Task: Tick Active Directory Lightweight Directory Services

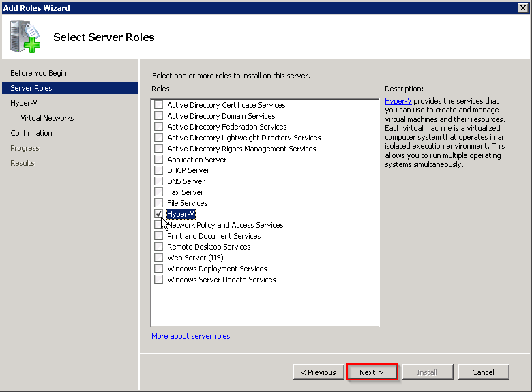Action: coord(158,137)
